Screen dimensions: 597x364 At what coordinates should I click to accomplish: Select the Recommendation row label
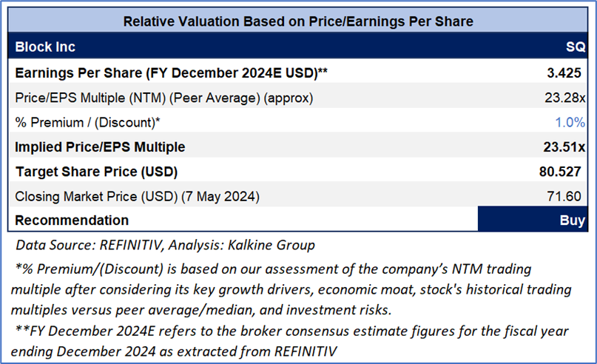coord(72,220)
